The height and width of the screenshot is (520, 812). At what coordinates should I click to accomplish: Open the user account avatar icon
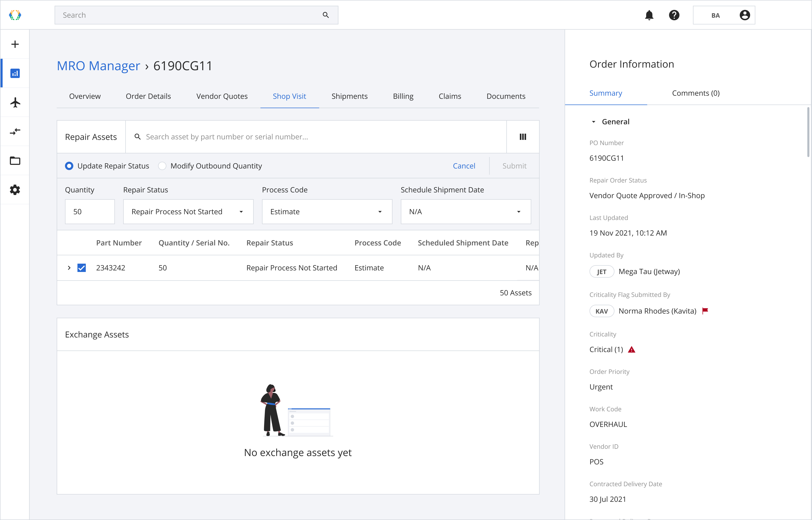click(x=744, y=15)
